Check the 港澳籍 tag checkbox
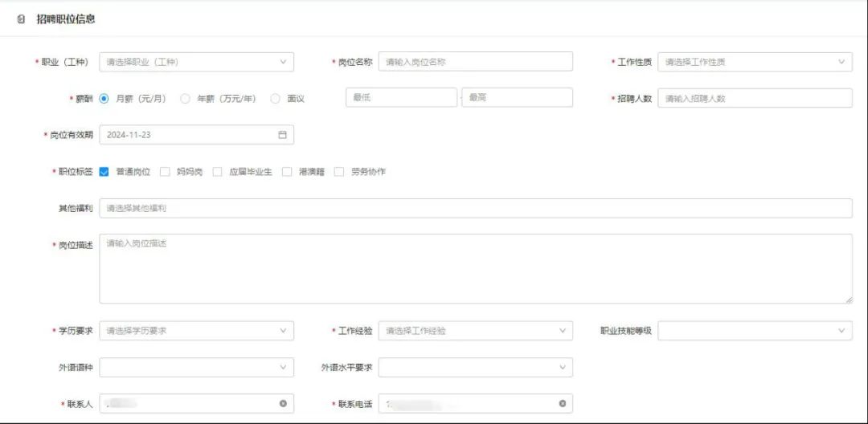The image size is (868, 424). [287, 172]
